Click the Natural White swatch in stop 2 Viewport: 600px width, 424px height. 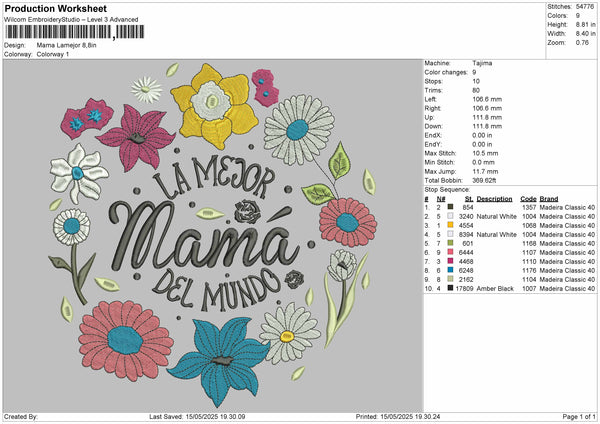click(452, 215)
